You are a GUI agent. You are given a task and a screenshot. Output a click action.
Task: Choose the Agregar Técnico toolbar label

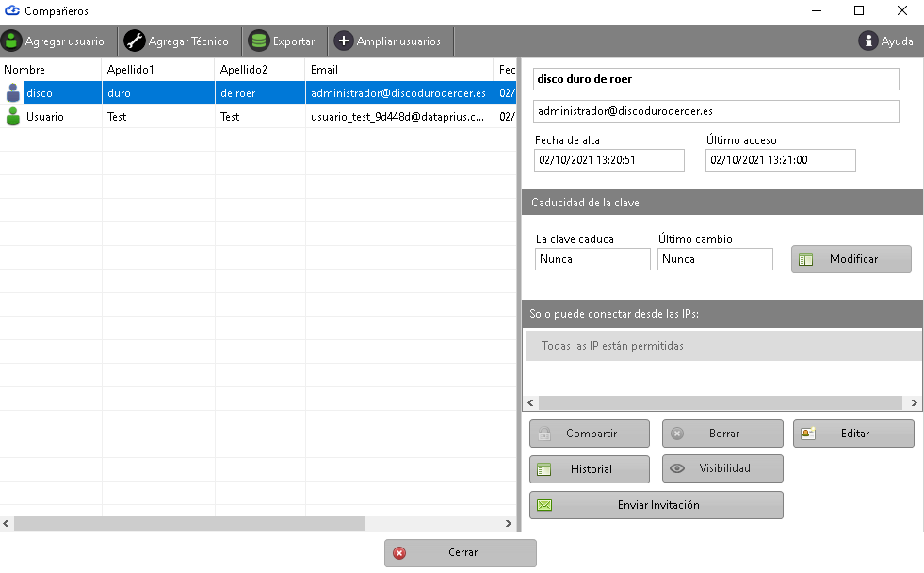coord(188,41)
